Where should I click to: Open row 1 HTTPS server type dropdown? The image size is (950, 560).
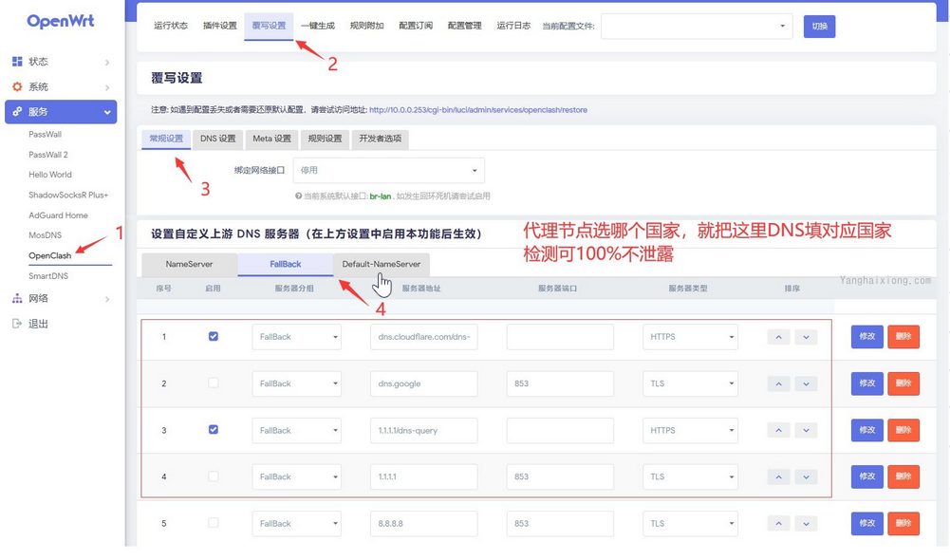[x=690, y=337]
